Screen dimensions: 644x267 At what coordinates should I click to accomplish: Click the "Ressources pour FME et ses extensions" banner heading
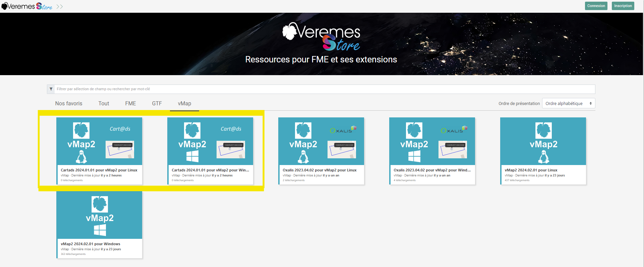[321, 59]
